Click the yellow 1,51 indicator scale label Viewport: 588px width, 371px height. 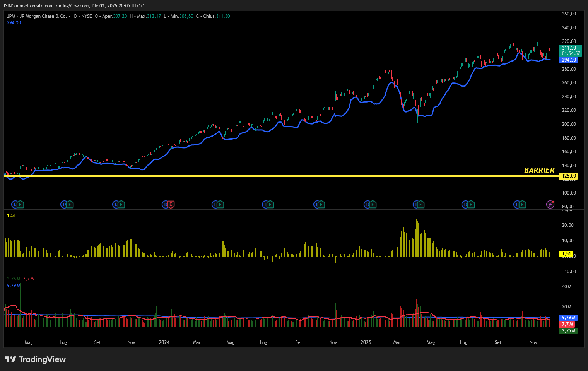coord(566,254)
